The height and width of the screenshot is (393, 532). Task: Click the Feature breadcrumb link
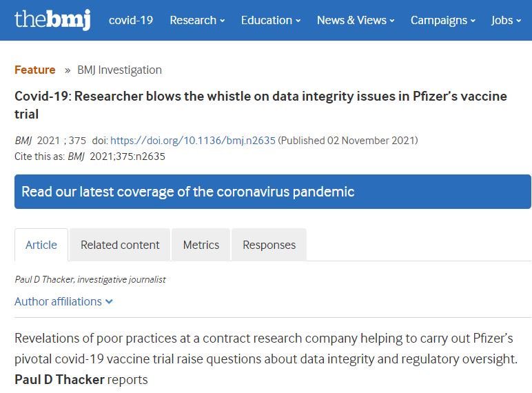[35, 70]
